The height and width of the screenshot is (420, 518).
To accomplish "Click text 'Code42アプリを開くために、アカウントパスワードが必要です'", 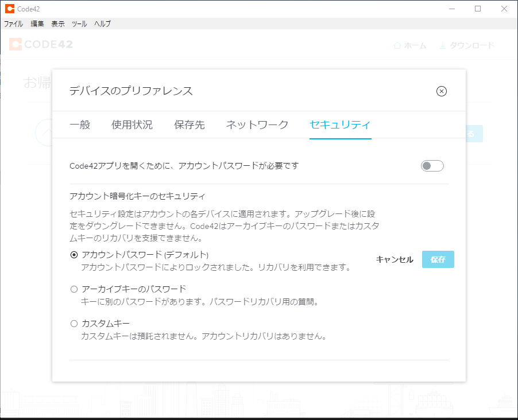I will pos(184,166).
